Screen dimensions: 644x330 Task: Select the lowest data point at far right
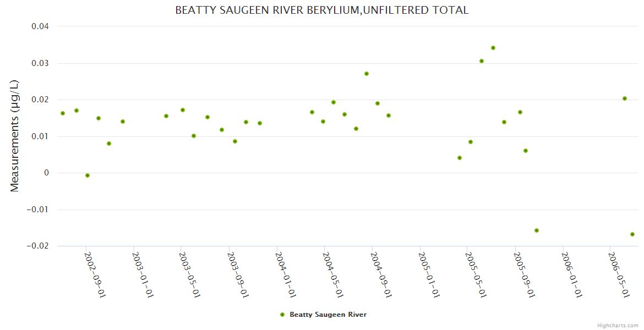point(632,234)
